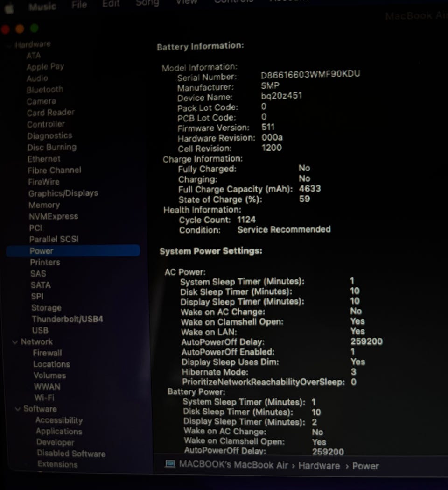Click the Cycle Count value 1124
Viewport: 448px width, 490px height.
[x=246, y=220]
